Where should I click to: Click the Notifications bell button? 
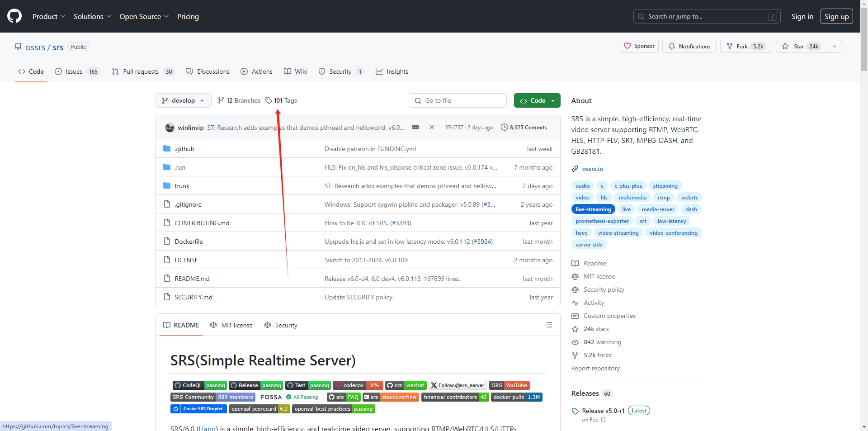(x=689, y=46)
